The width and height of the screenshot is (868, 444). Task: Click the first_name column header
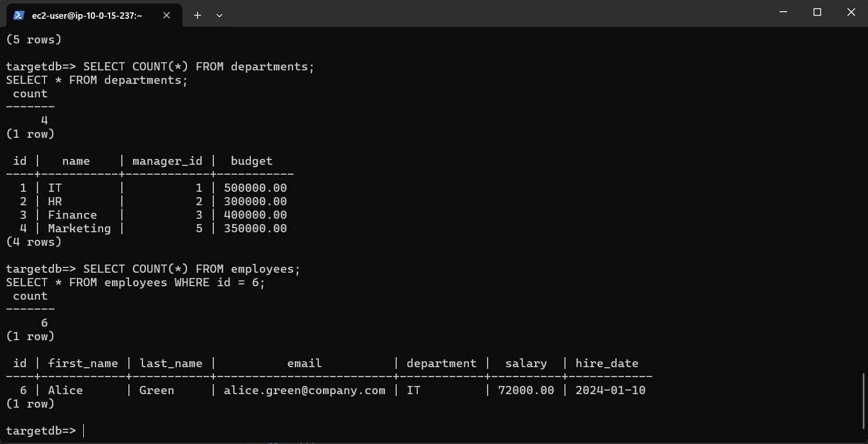click(83, 363)
